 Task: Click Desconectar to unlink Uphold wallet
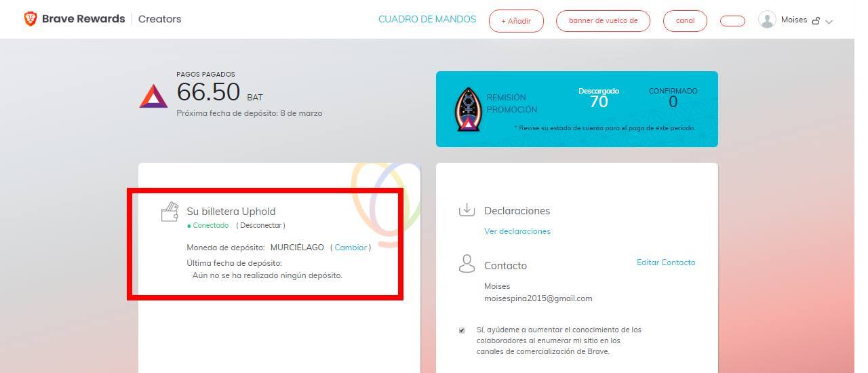(x=260, y=225)
